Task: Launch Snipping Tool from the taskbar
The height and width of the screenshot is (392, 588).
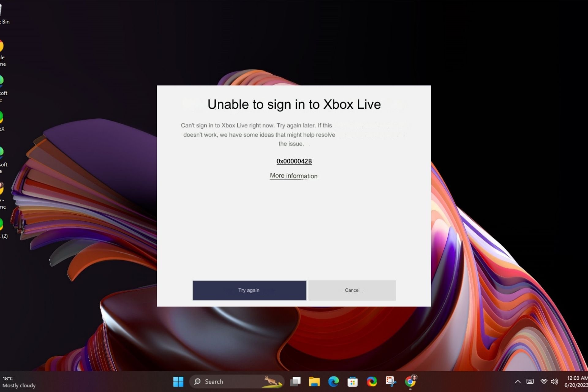Action: point(391,382)
